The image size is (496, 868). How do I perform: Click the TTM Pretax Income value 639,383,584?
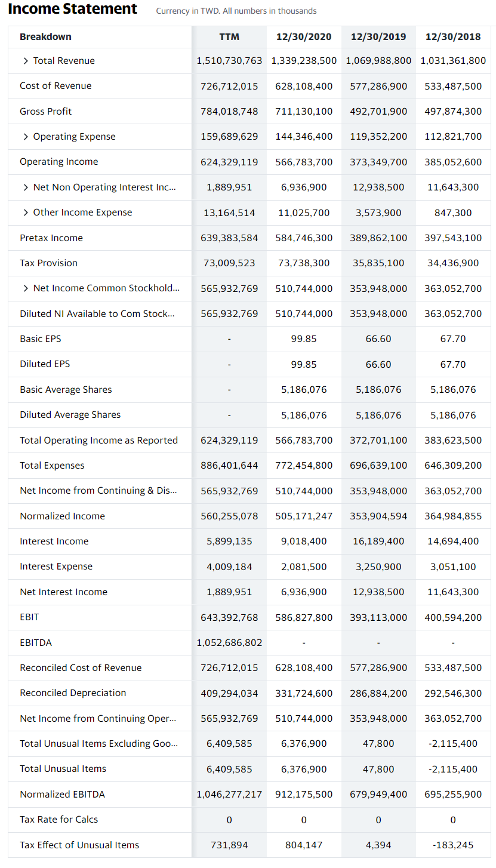pyautogui.click(x=229, y=238)
